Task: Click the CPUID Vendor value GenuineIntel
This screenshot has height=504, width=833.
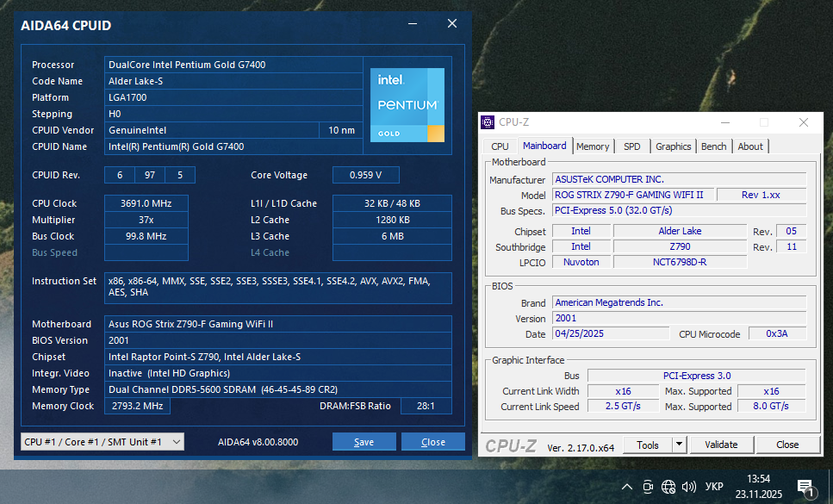Action: [212, 130]
